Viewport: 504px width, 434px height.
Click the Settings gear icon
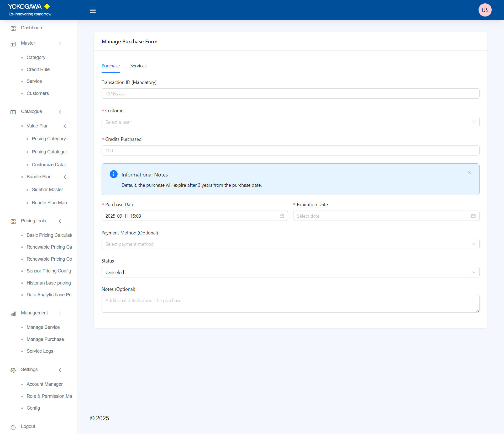click(13, 370)
